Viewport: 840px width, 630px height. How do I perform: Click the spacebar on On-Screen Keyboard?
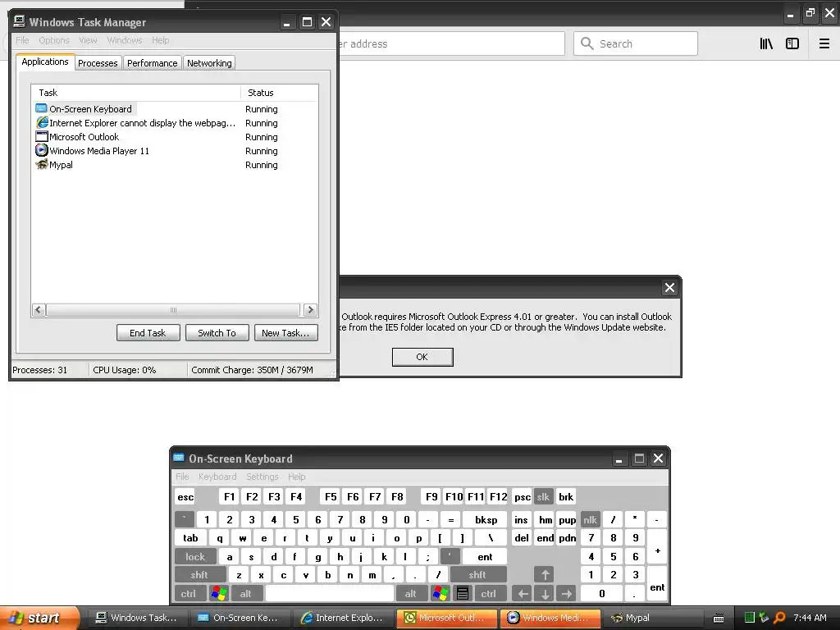point(330,594)
